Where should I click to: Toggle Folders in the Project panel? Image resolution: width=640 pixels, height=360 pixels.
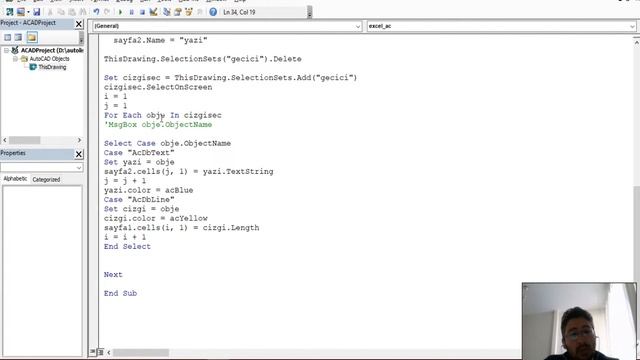pyautogui.click(x=32, y=38)
